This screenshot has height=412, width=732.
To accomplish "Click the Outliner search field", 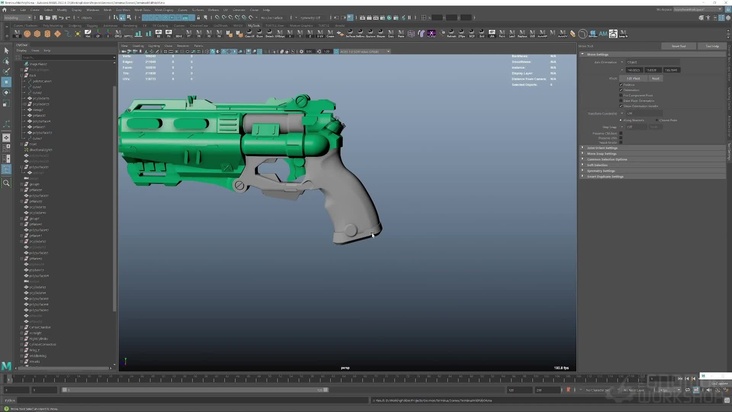I will pyautogui.click(x=68, y=57).
